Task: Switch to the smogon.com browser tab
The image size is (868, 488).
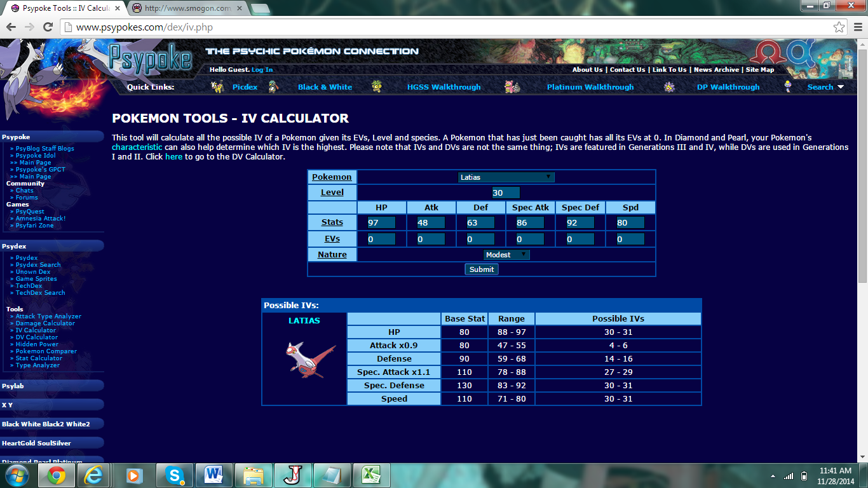Action: [x=187, y=9]
